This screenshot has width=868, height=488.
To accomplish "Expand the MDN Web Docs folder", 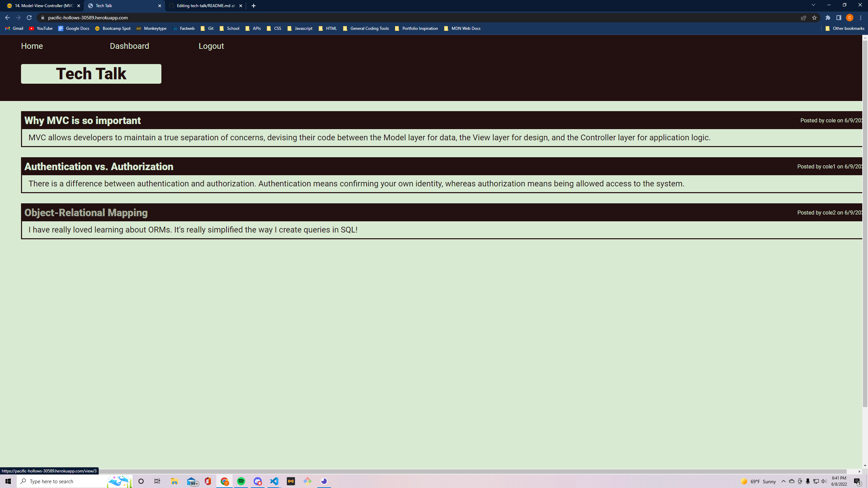I will click(462, 28).
